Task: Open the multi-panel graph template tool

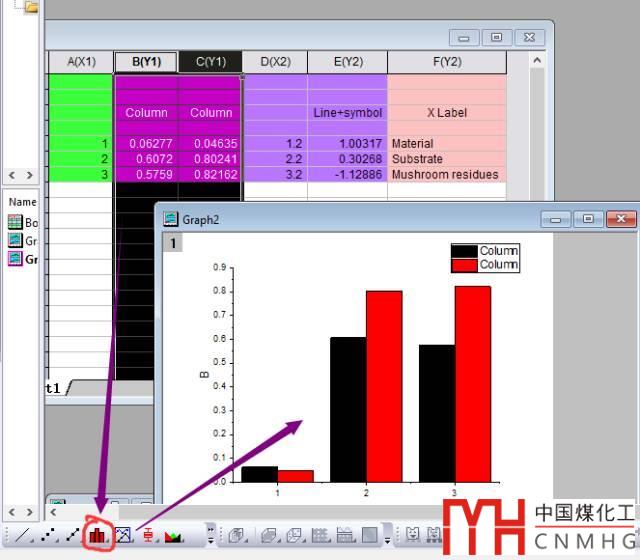Action: click(x=123, y=535)
